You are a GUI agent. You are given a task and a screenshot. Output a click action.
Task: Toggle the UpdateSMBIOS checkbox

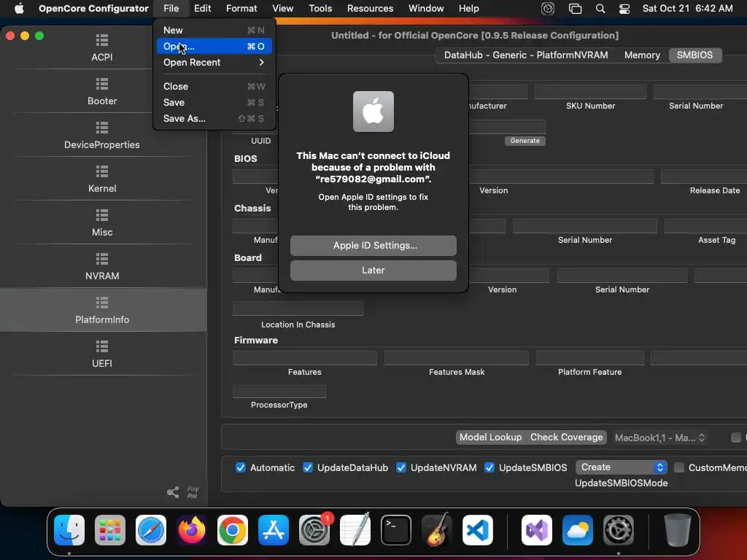tap(489, 467)
